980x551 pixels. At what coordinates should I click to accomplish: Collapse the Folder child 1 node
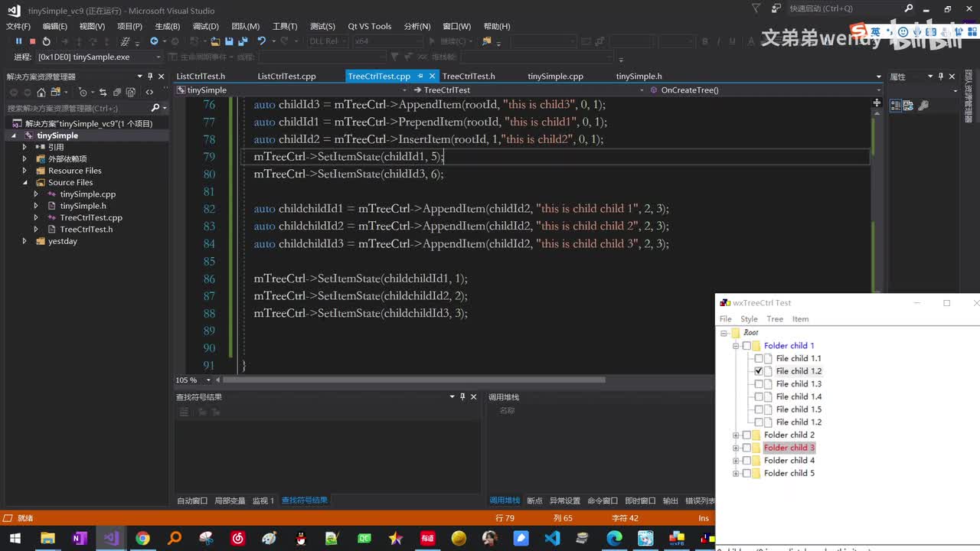736,346
